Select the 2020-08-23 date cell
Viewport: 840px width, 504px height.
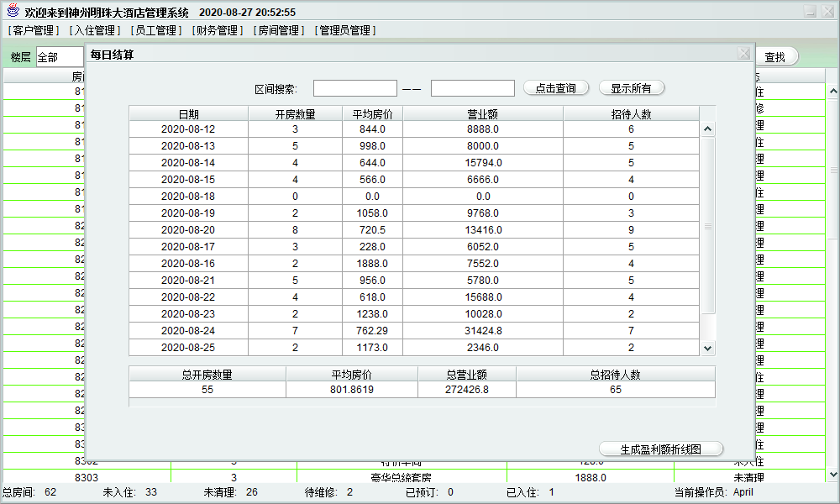tap(188, 314)
